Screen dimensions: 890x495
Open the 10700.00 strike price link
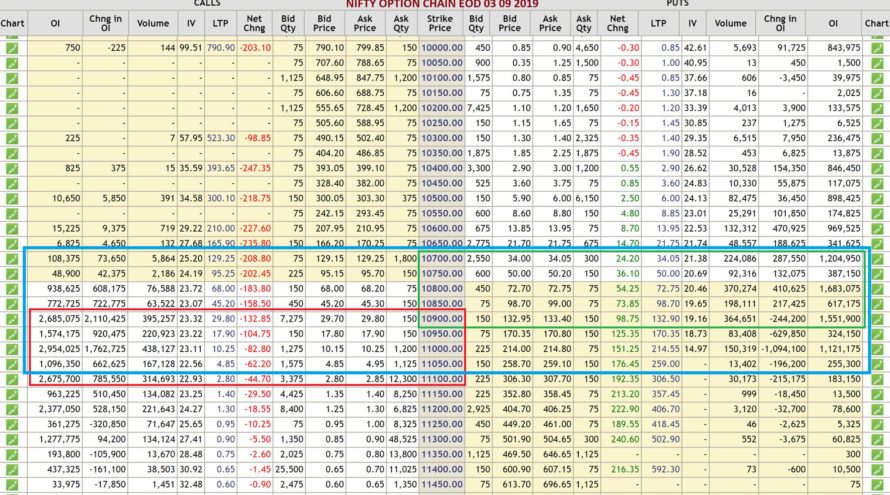click(442, 258)
